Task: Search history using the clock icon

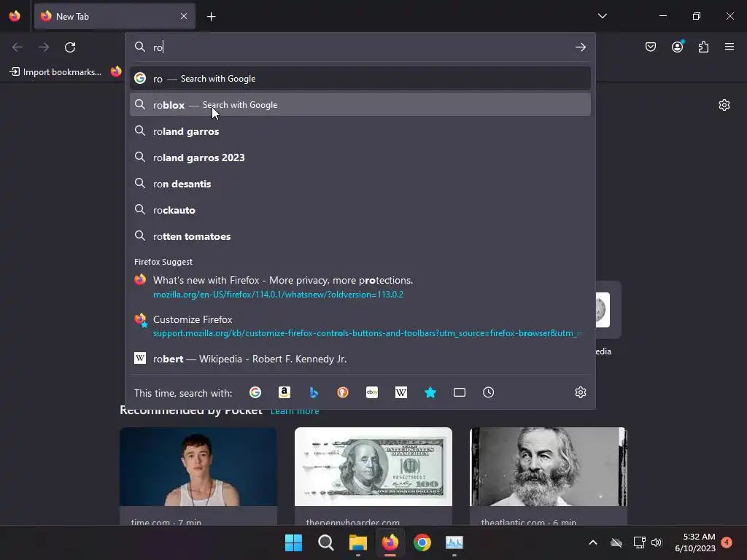Action: point(488,392)
